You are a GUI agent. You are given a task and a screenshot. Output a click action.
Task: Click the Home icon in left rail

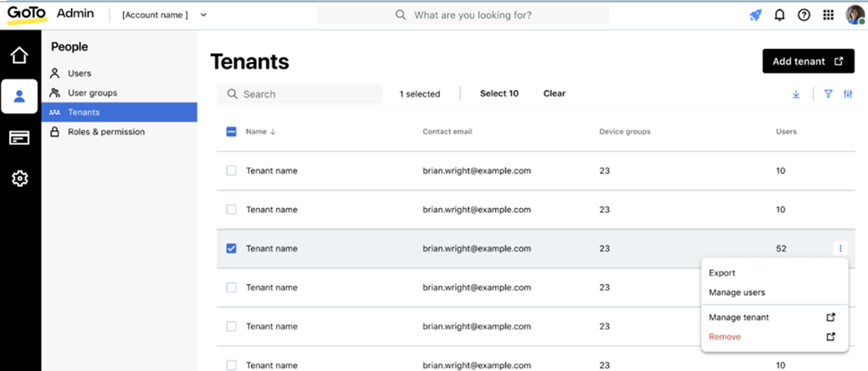point(20,56)
